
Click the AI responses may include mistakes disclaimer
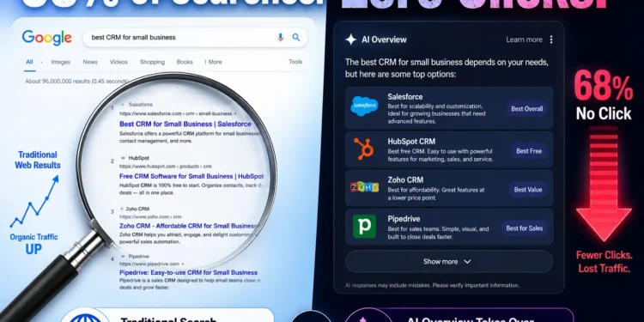click(433, 285)
